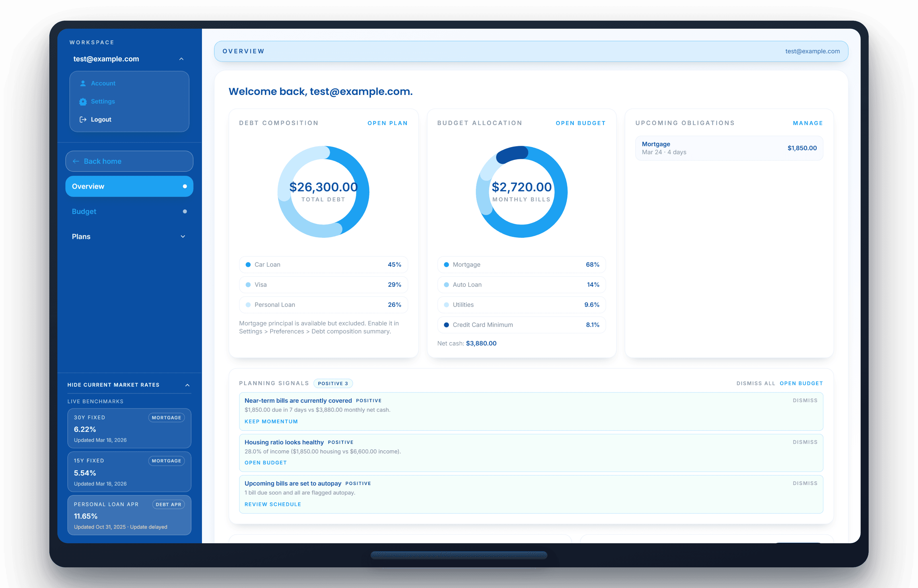The height and width of the screenshot is (588, 918).
Task: Click the active indicator dot beside Overview
Action: [x=185, y=186]
